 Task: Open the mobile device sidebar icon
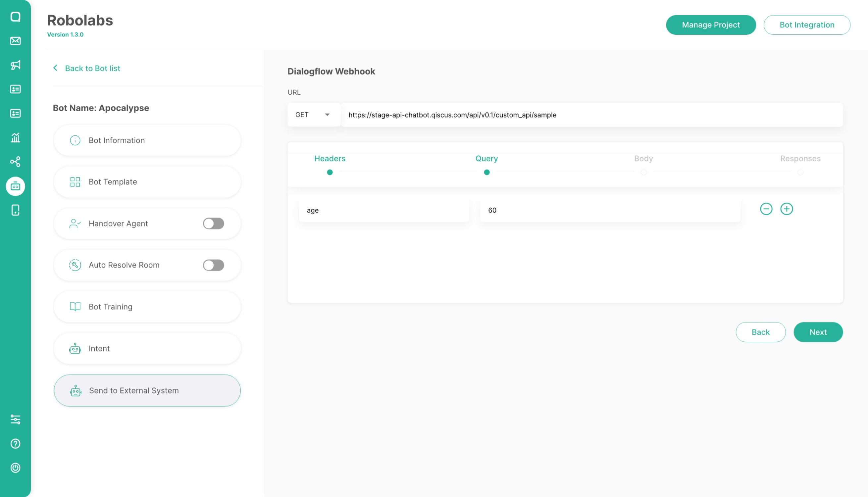[15, 210]
